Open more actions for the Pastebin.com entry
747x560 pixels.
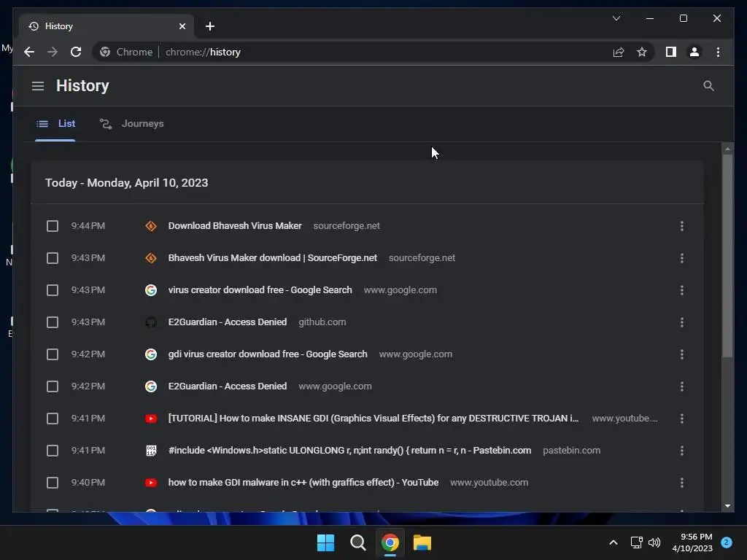682,451
